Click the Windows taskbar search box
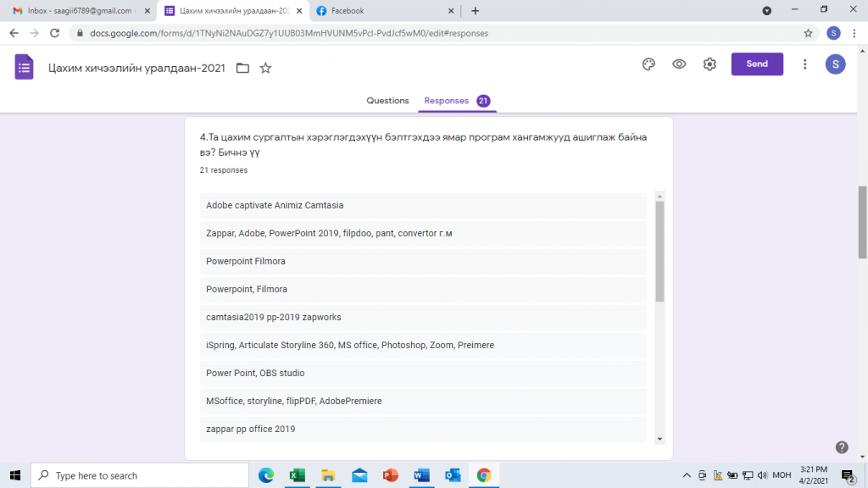Screen dimensions: 868x488 tap(140, 475)
